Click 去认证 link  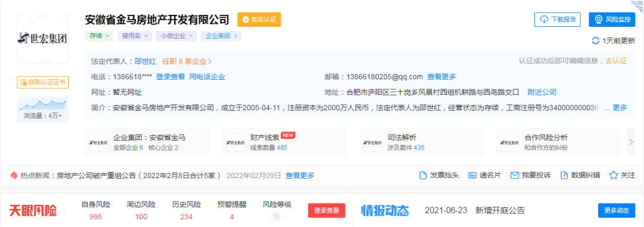coord(616,61)
